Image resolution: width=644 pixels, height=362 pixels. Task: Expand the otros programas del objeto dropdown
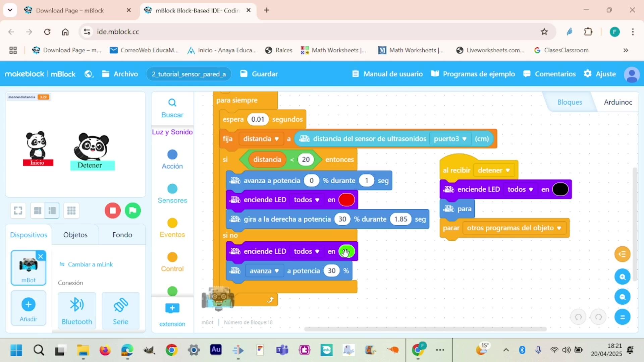514,228
